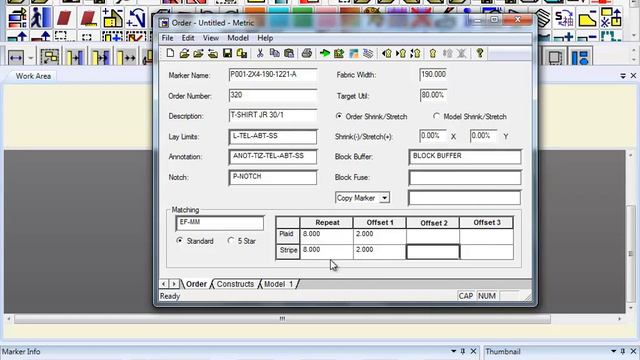This screenshot has width=640, height=360.
Task: Click the dashed group boxes icon in lower toolbar
Action: click(49, 58)
